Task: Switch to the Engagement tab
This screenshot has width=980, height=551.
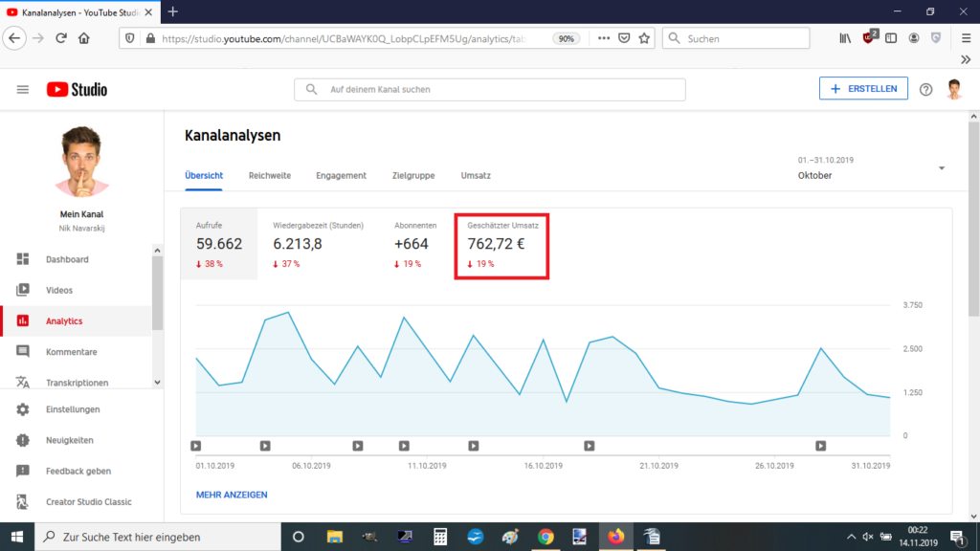Action: (x=342, y=176)
